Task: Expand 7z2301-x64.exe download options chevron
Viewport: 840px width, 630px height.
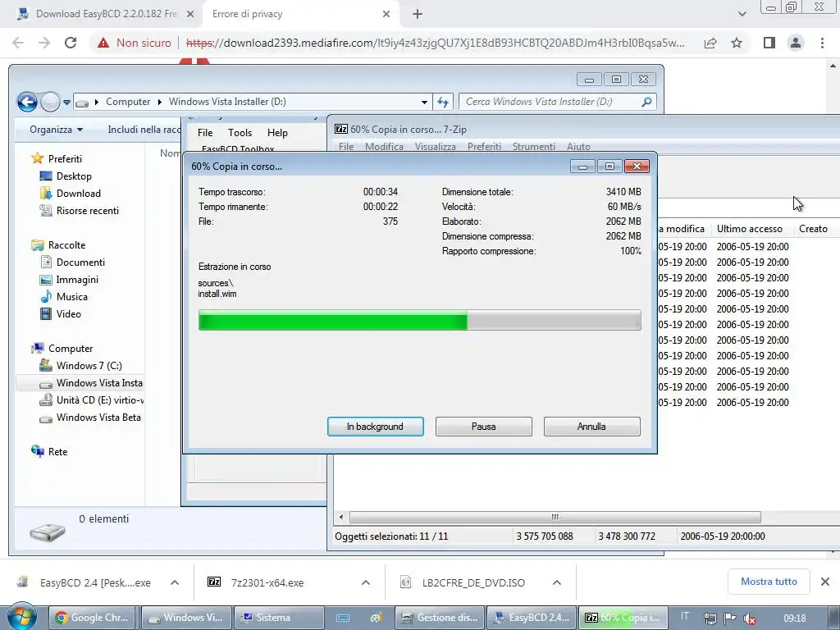Action: pos(366,582)
